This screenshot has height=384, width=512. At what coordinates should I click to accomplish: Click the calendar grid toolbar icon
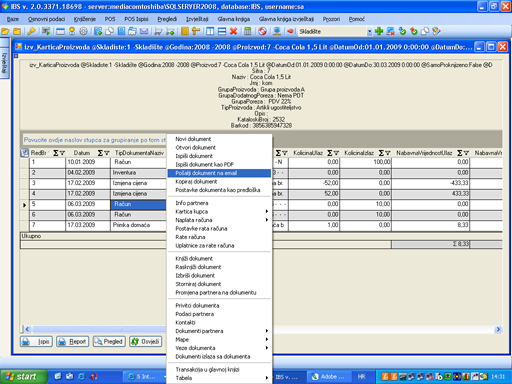tap(60, 31)
